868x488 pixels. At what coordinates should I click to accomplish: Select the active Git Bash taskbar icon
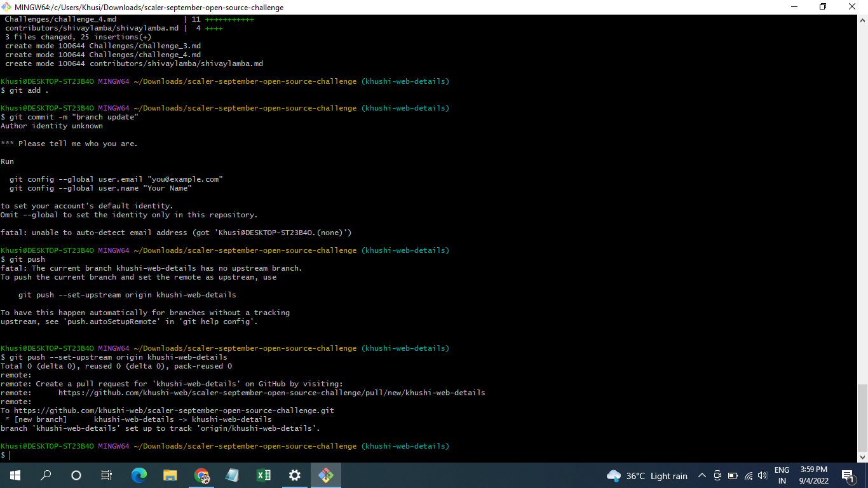325,475
